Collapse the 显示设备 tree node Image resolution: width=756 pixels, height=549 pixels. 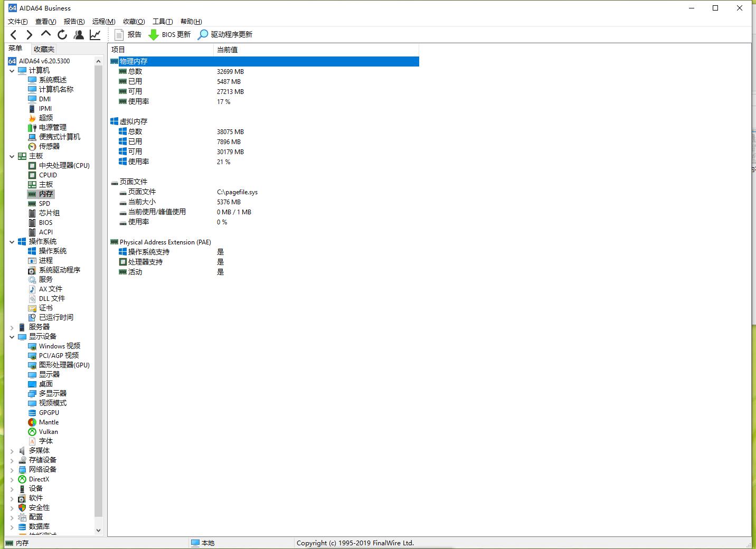click(x=12, y=337)
